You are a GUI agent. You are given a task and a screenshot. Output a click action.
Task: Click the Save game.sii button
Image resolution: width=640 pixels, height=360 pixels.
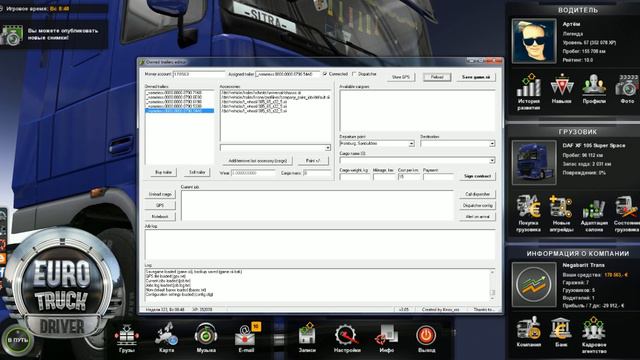tap(476, 77)
